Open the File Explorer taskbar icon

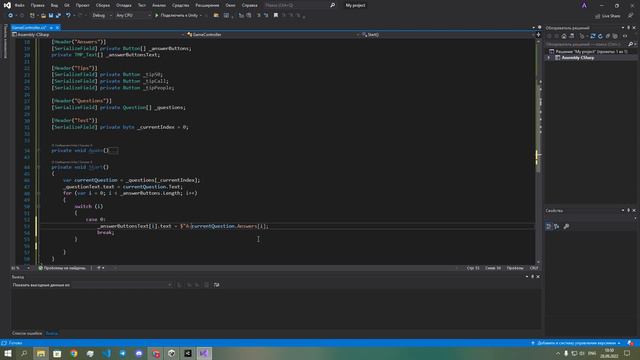coord(41,353)
